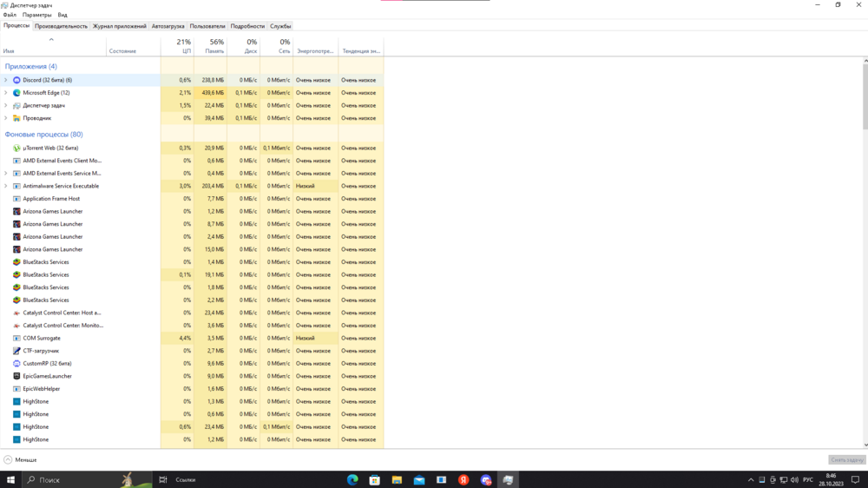Collapse view with the Меньше chevron
868x488 pixels.
(8, 459)
